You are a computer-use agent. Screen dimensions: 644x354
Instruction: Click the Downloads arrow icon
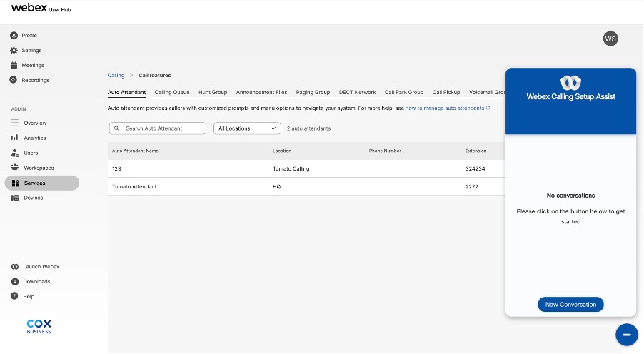coord(15,281)
